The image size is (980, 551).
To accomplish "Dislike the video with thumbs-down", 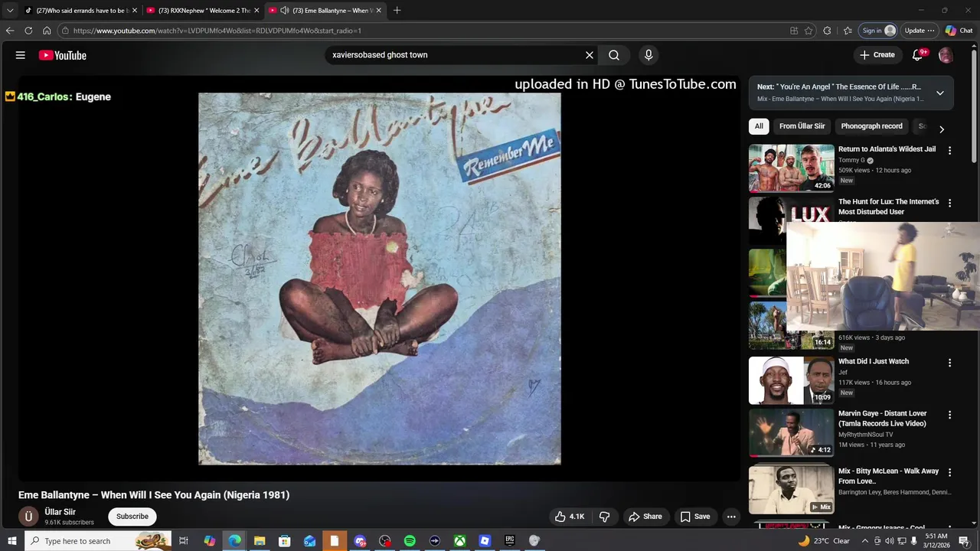I will tap(604, 517).
